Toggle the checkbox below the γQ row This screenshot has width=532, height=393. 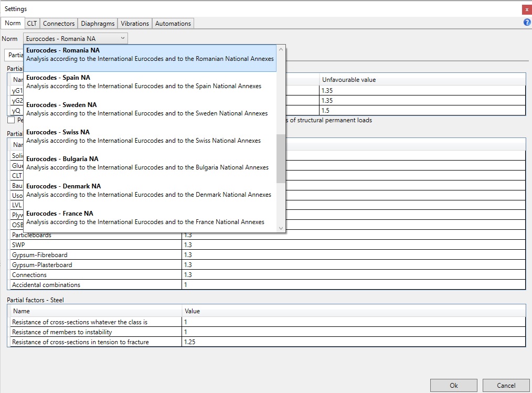[11, 120]
